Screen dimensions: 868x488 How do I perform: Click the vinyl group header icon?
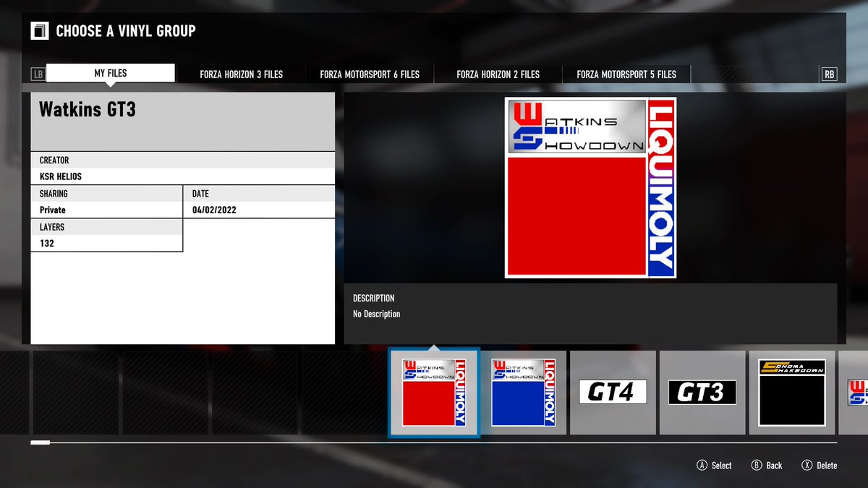click(39, 31)
